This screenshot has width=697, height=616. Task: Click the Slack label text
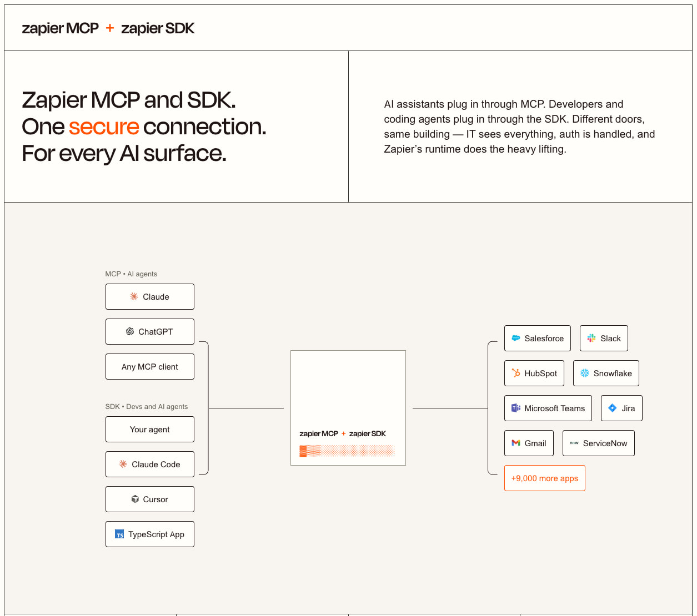611,339
